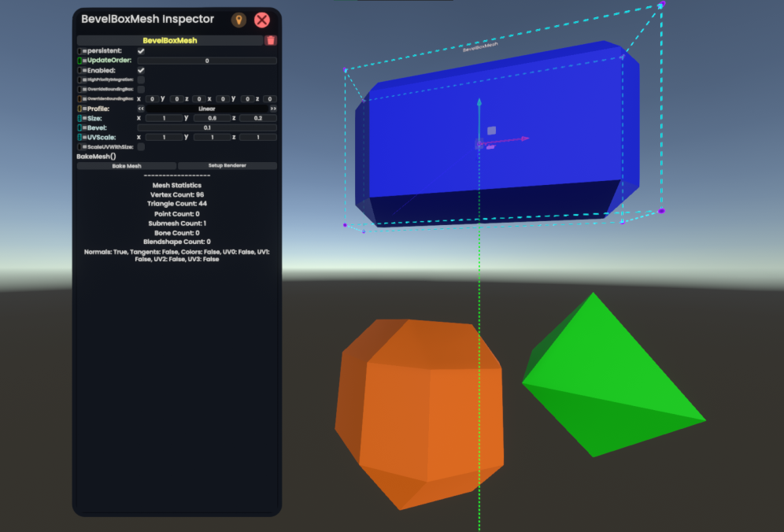
Task: Click the cyan field icon beside Size
Action: 80,118
